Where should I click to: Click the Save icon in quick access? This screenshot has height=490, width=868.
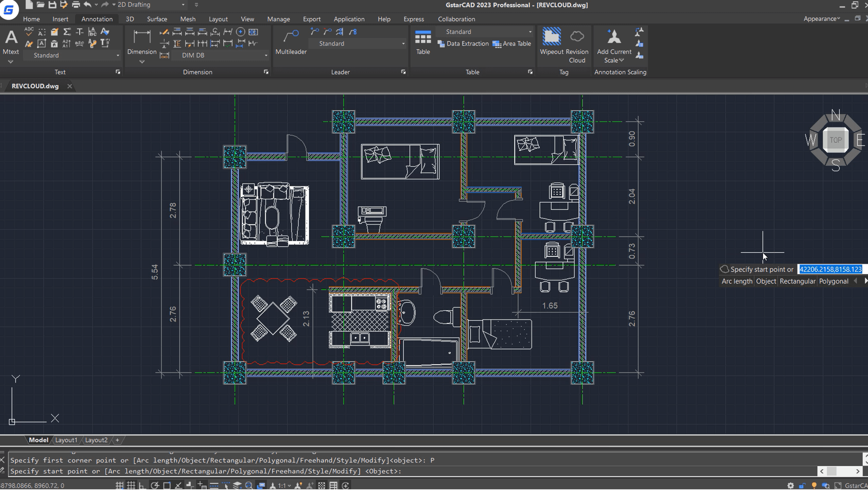[52, 5]
